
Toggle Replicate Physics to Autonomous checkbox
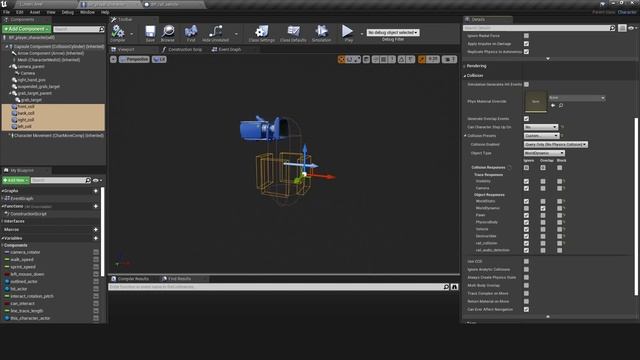526,52
